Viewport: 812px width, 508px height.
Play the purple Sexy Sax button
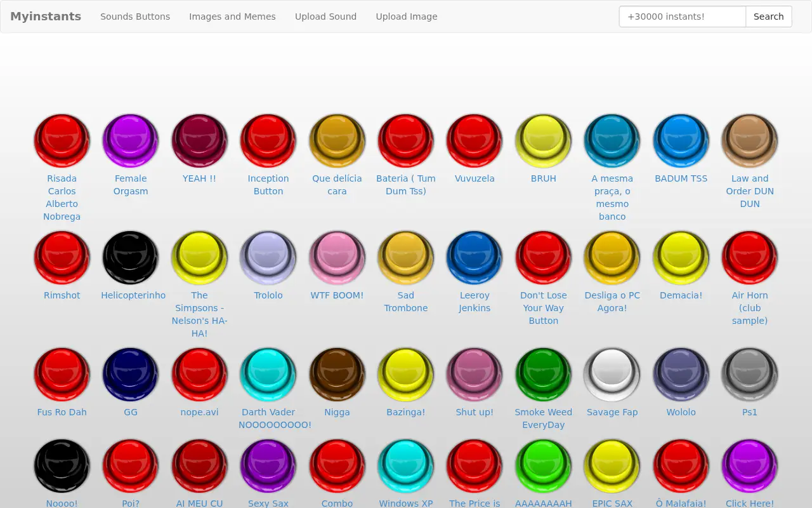click(268, 466)
